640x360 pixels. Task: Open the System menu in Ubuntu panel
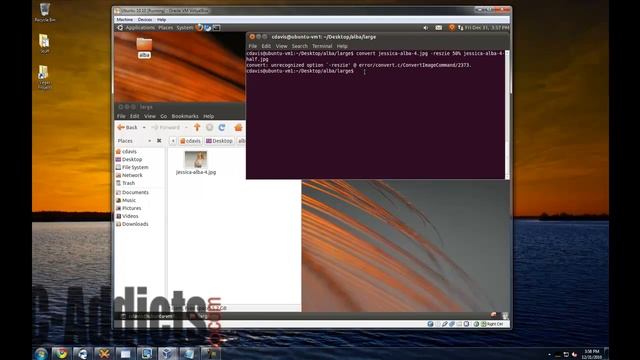coord(184,28)
